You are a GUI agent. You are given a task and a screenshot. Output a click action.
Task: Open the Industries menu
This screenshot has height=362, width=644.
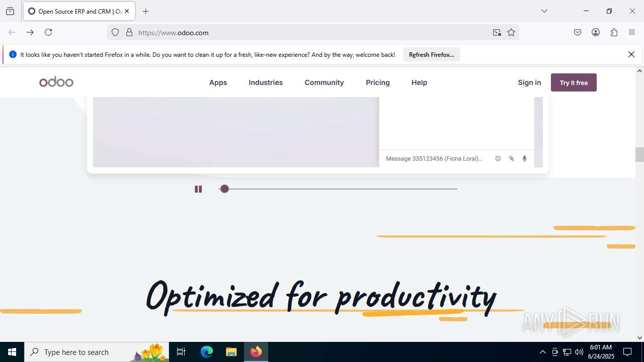point(266,82)
